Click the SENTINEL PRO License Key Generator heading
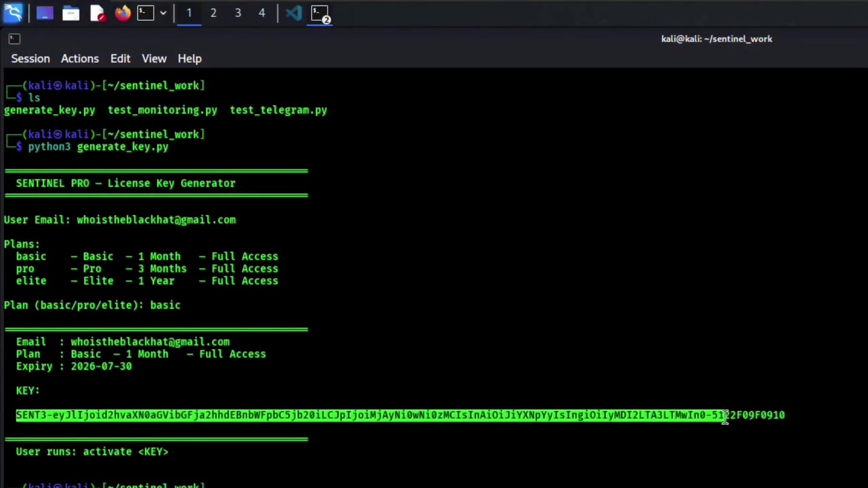Viewport: 868px width, 488px height. [125, 183]
